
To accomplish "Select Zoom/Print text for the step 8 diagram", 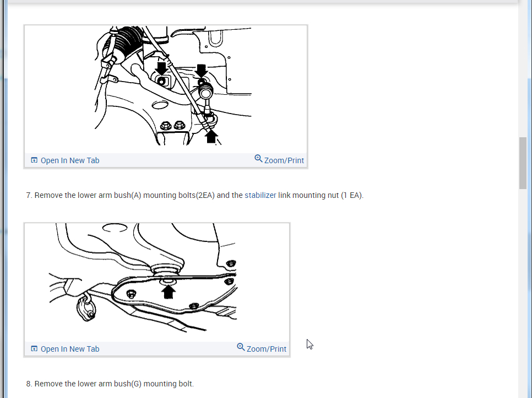I will 267,349.
